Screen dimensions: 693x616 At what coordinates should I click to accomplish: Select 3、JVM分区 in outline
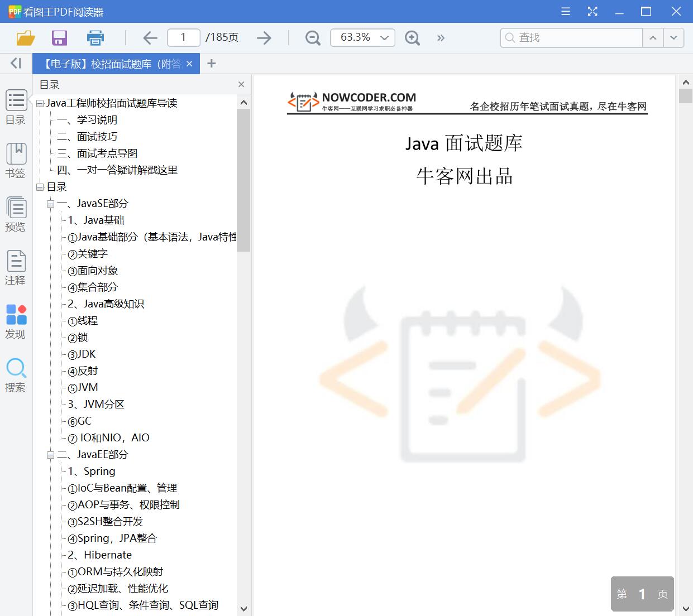[96, 405]
